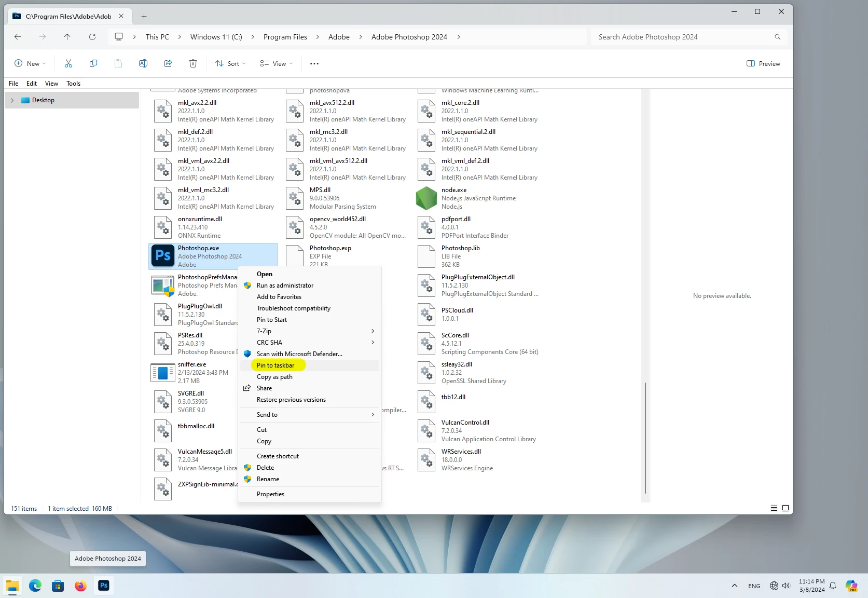The height and width of the screenshot is (598, 868).
Task: Open Microsoft Edge from the taskbar
Action: click(x=35, y=586)
